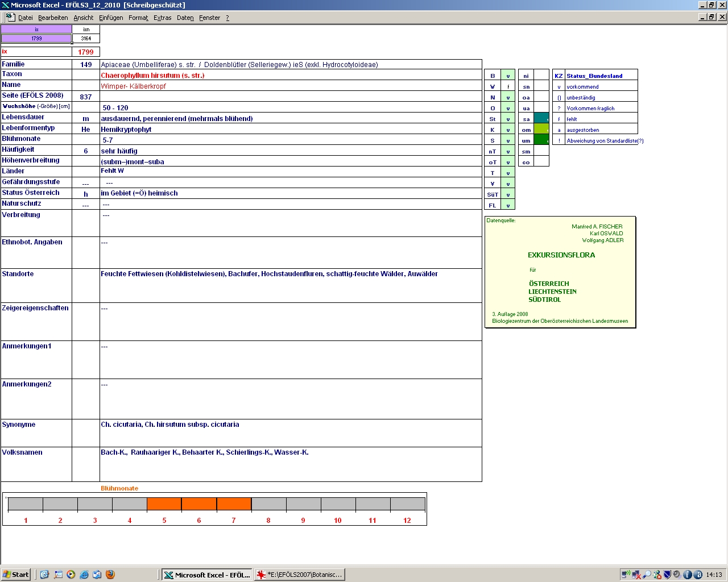
Task: Minimize the workbook window inside Excel
Action: [702, 17]
